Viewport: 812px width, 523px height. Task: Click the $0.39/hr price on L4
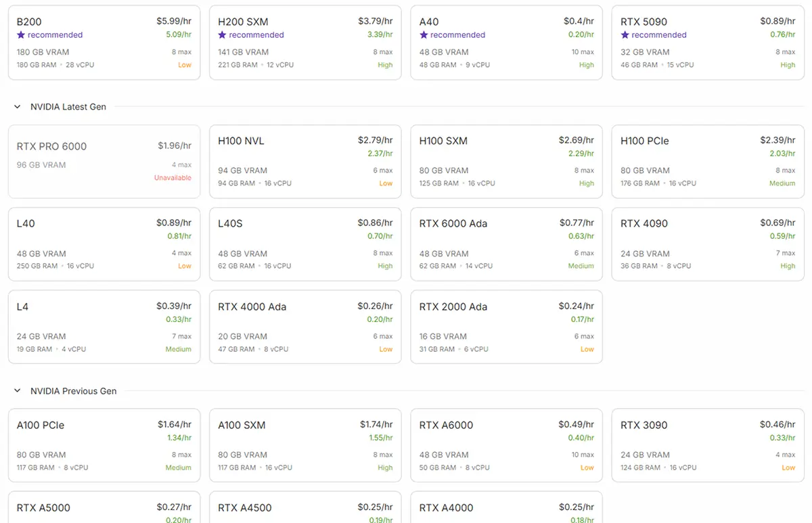174,306
